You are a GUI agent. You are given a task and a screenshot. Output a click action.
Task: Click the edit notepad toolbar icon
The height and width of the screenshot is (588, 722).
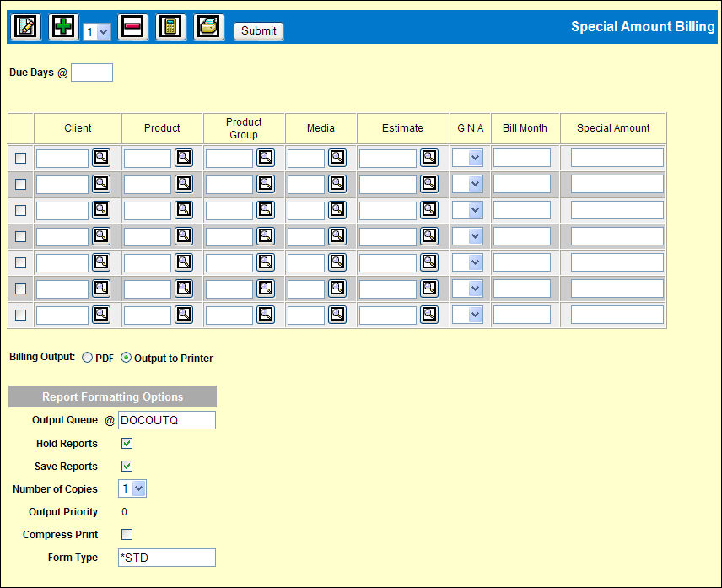click(x=26, y=27)
